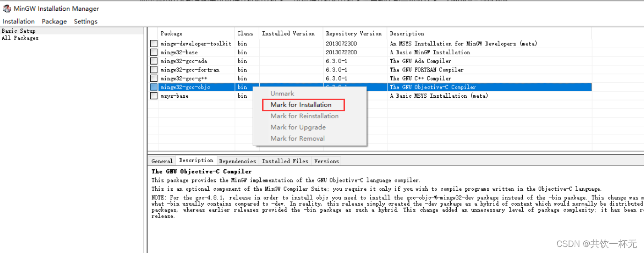
Task: Select the mingw32-gcc-objc package name
Action: pyautogui.click(x=185, y=87)
